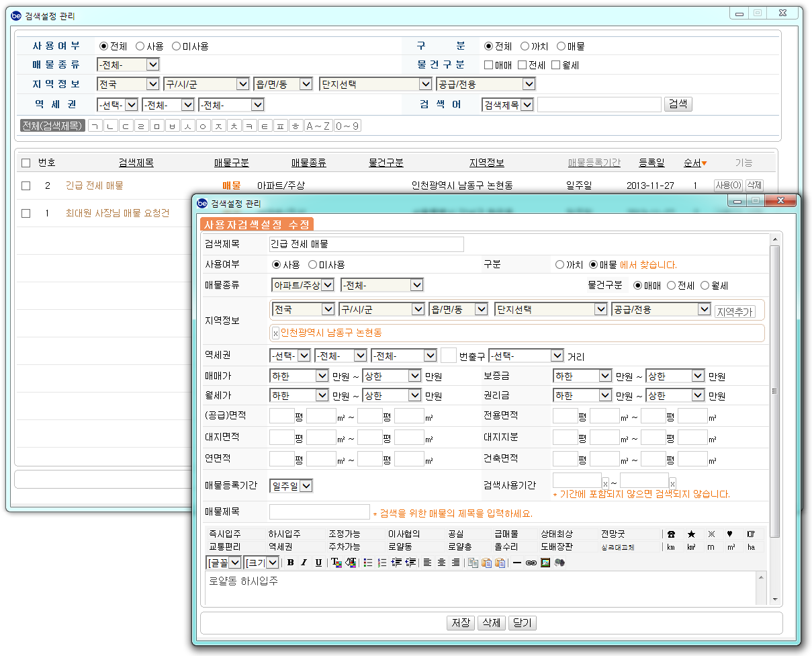812x656 pixels.
Task: Choose the 전세 radio under 물건구분 in dialog
Action: point(672,286)
